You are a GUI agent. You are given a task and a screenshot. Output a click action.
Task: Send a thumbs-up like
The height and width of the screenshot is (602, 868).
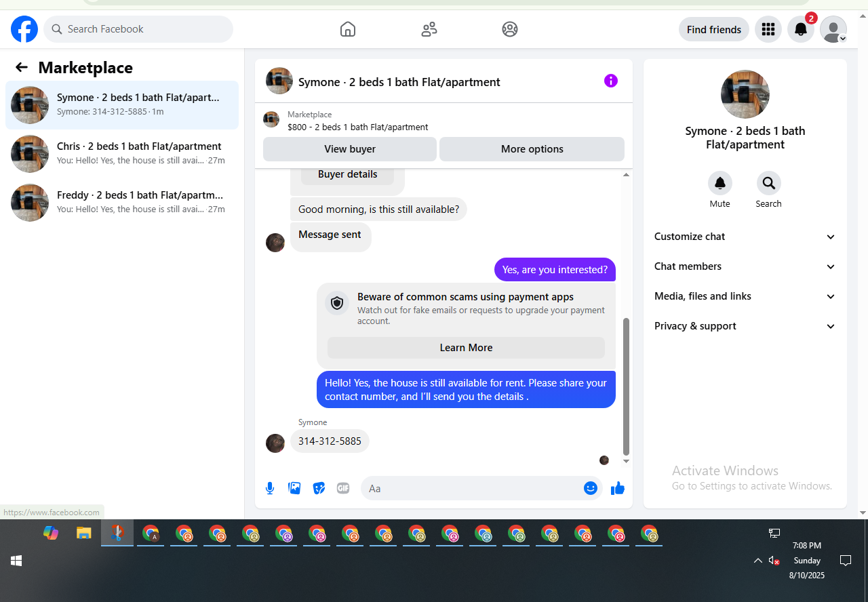(618, 488)
